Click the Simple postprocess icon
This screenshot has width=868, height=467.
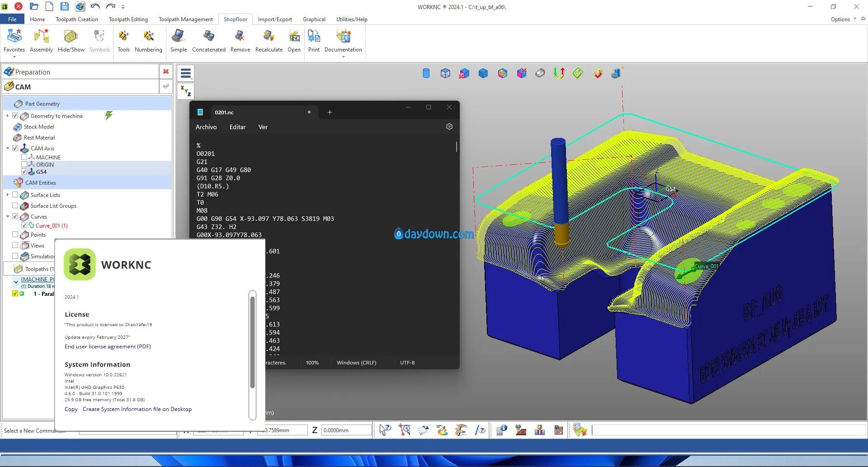coord(178,41)
